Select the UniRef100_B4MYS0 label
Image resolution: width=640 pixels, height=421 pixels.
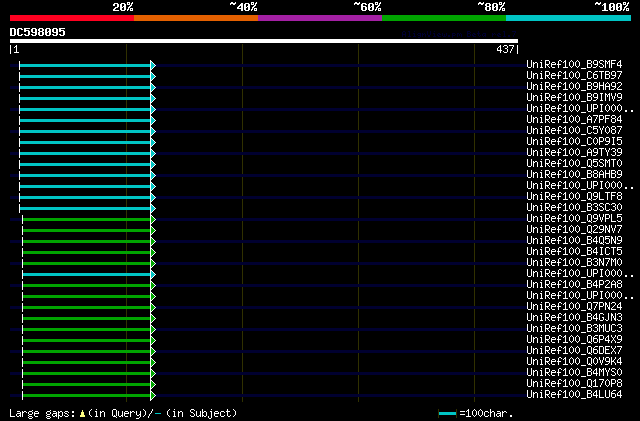[574, 373]
